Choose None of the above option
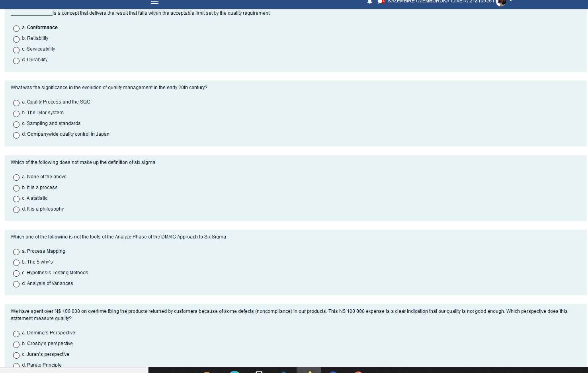The image size is (588, 373). (x=16, y=178)
